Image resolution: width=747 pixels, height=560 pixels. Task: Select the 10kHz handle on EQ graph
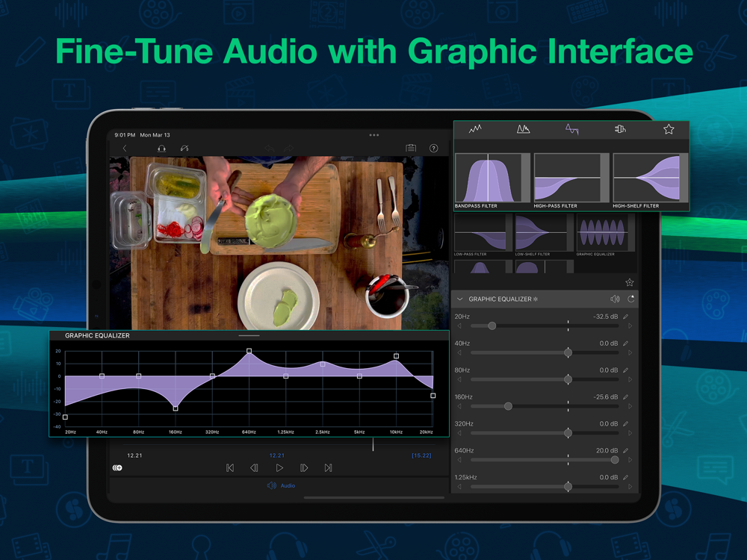[396, 355]
